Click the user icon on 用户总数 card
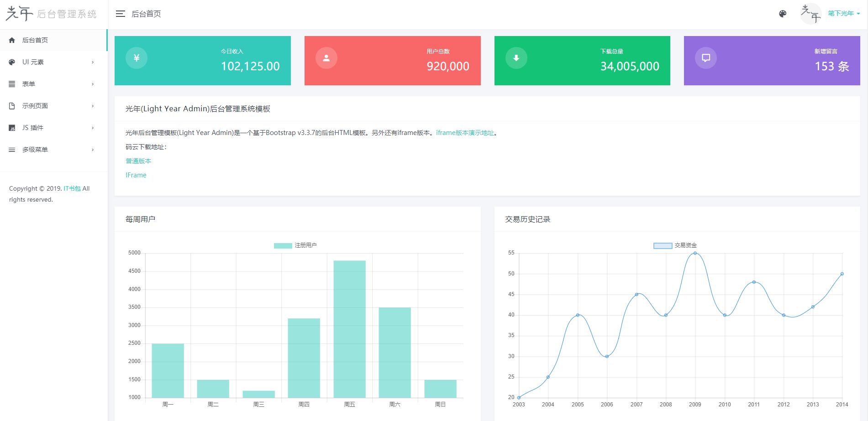The height and width of the screenshot is (421, 868). pos(326,58)
